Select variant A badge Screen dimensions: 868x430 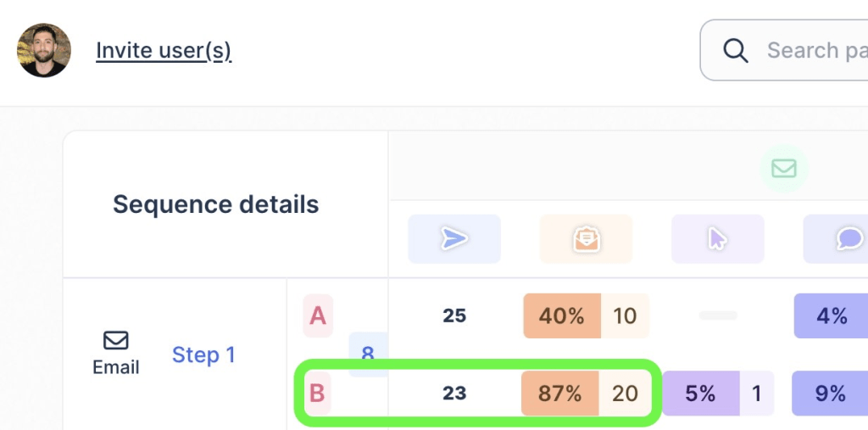click(x=318, y=316)
